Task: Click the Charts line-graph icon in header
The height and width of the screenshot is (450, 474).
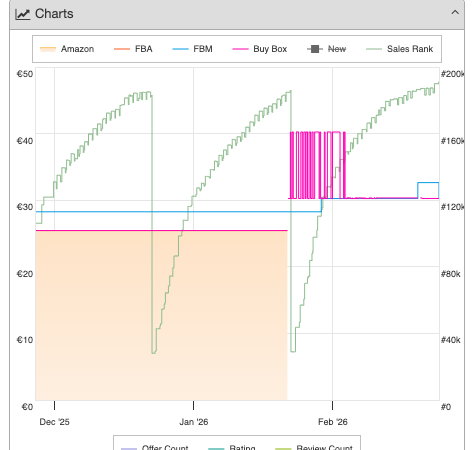Action: (23, 14)
